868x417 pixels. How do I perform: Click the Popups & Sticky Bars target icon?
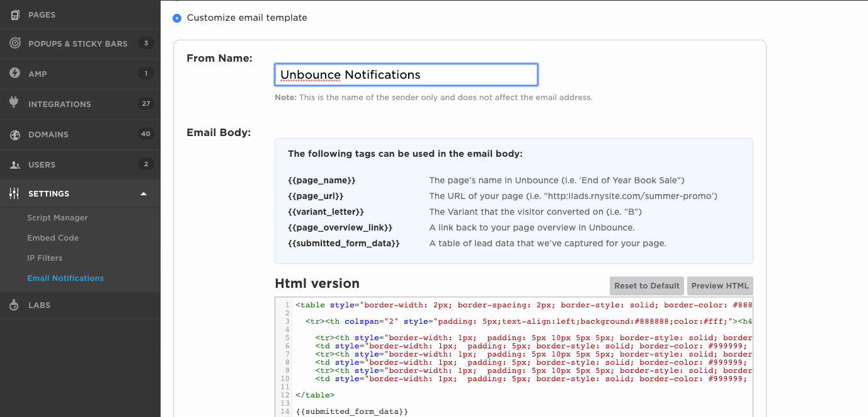pyautogui.click(x=14, y=43)
